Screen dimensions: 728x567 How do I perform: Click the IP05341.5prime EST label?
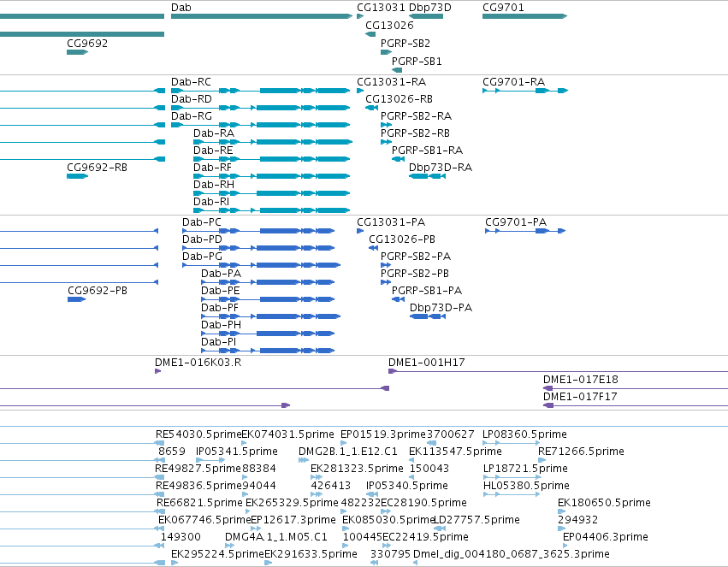point(237,452)
